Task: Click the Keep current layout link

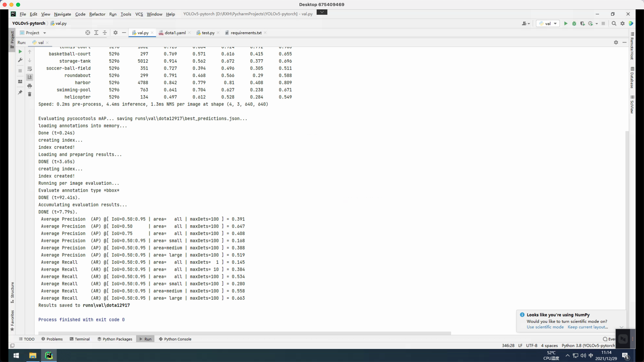Action: (588, 327)
